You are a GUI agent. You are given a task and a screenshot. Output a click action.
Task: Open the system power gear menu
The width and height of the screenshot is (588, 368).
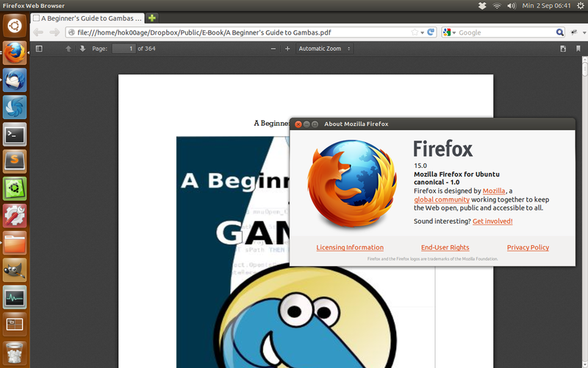(x=581, y=6)
